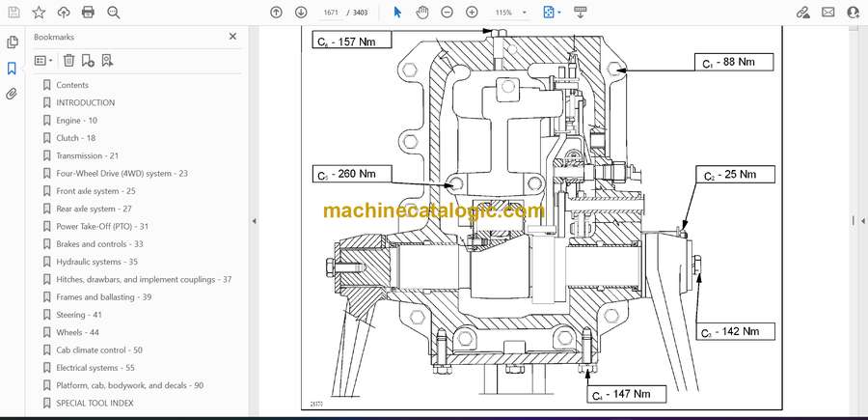The image size is (868, 420).
Task: Click the C1 - 88 Nm torque label
Action: (734, 63)
